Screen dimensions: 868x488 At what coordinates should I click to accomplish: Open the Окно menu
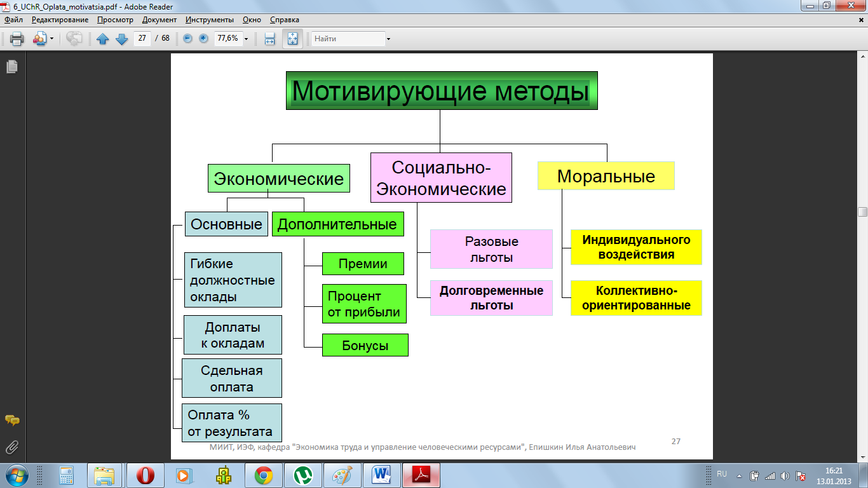pyautogui.click(x=252, y=20)
